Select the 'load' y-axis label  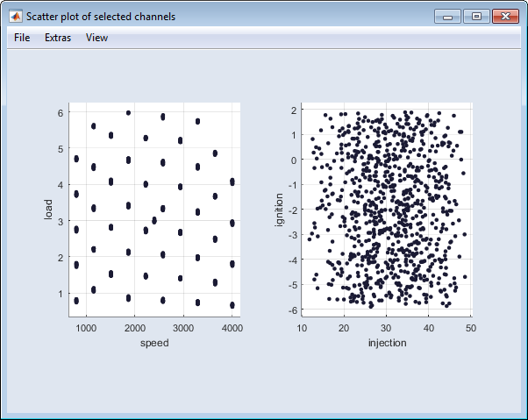pyautogui.click(x=49, y=210)
